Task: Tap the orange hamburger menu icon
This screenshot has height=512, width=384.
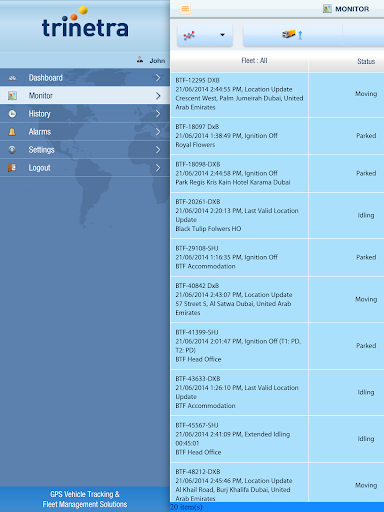Action: tap(185, 9)
